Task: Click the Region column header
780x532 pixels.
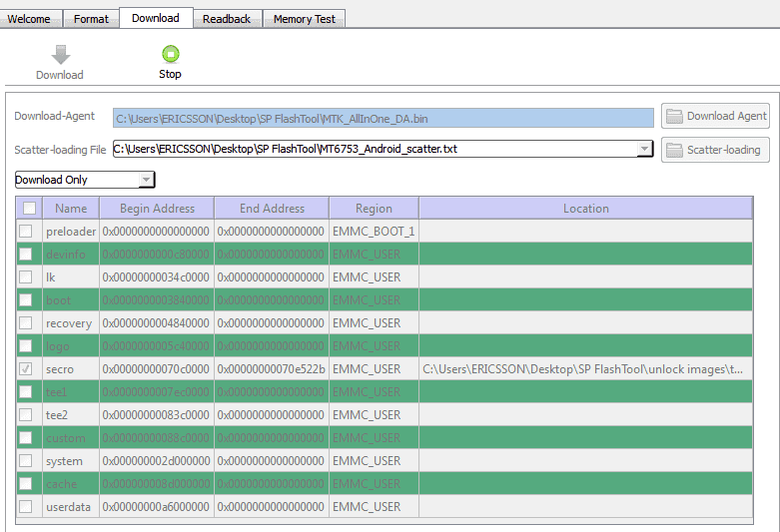Action: tap(374, 208)
